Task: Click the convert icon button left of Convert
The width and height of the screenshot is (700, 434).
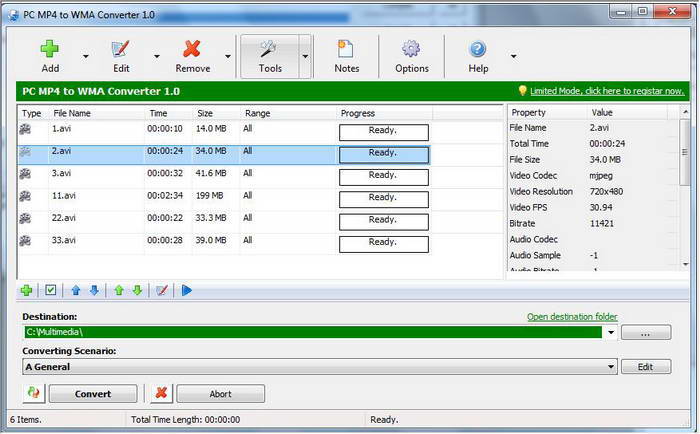Action: (34, 393)
